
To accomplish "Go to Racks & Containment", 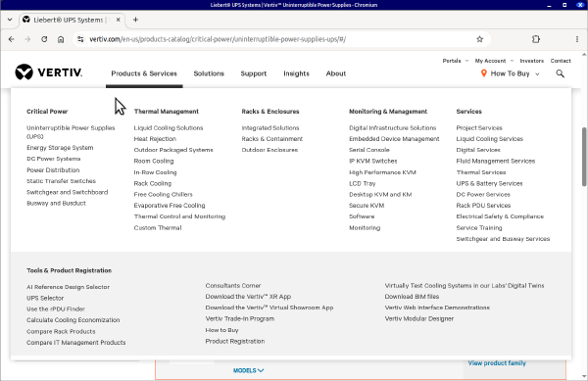I will 271,139.
